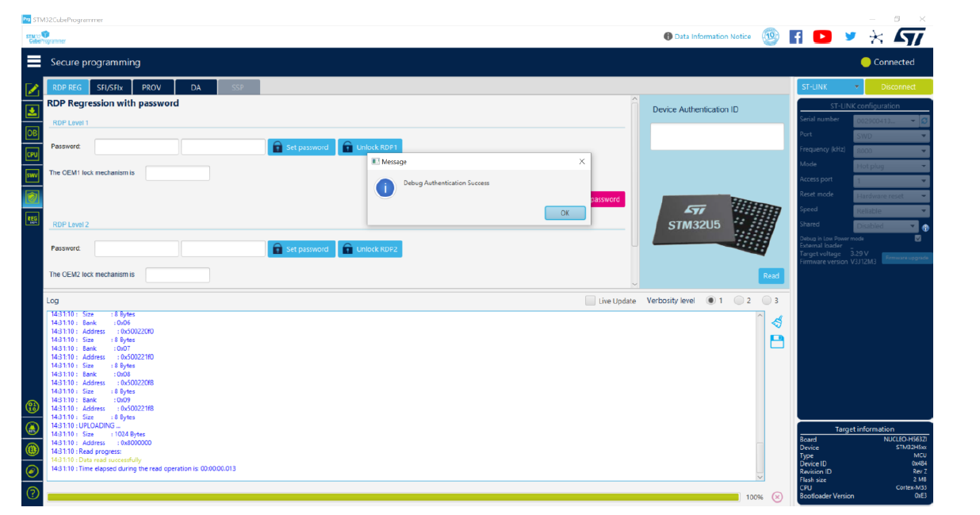
Task: Click the 10 years anniversary badge
Action: point(770,37)
